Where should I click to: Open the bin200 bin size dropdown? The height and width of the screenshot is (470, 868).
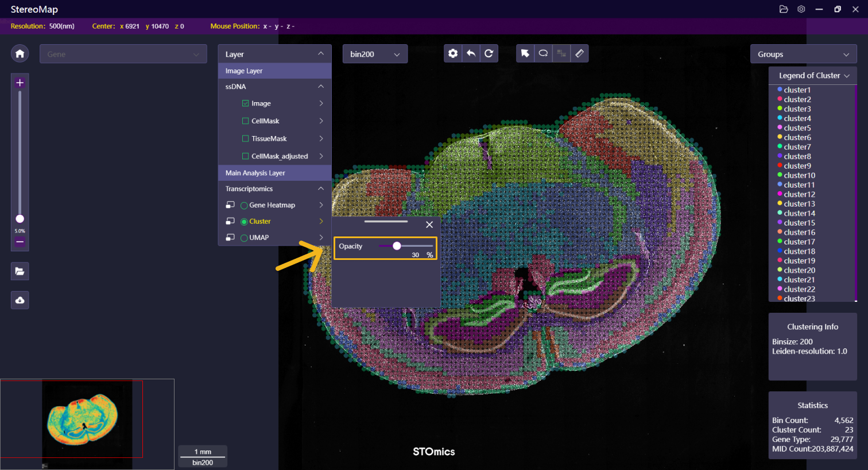[375, 54]
